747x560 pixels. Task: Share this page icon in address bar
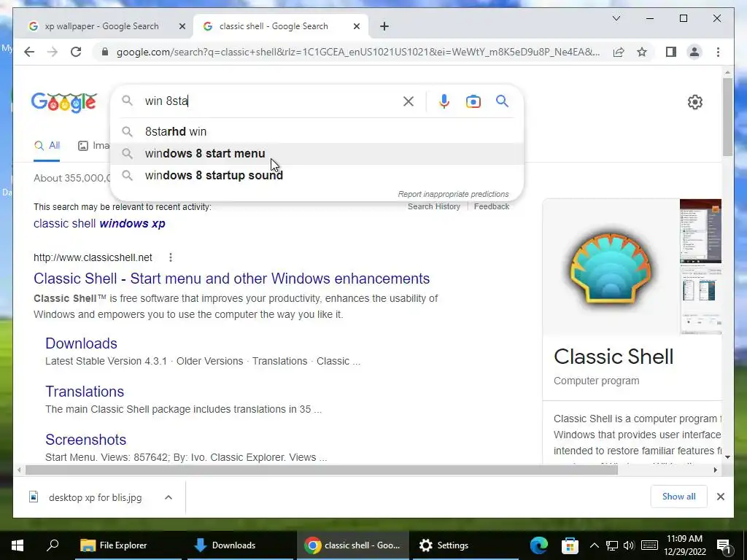(619, 52)
